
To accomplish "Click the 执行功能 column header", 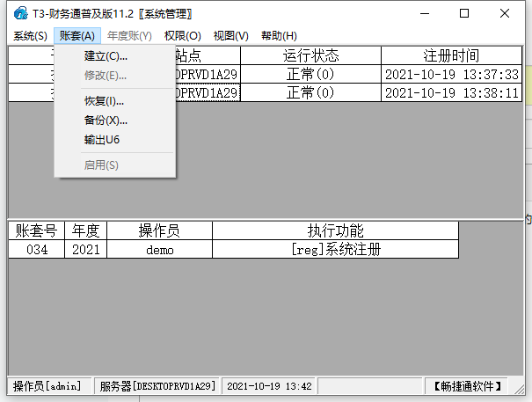I will tap(336, 230).
